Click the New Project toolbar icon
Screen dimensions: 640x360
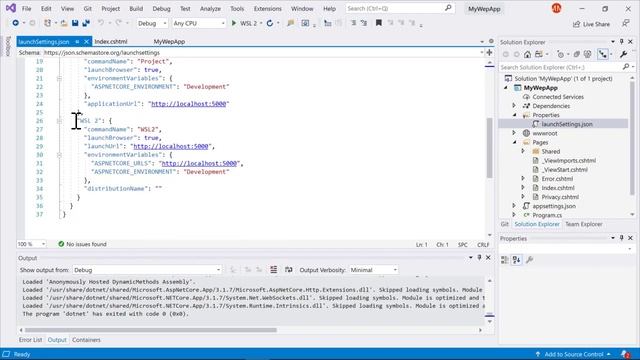[47, 23]
